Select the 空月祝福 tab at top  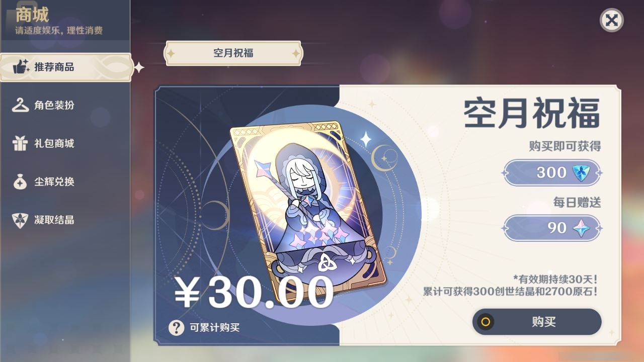[233, 53]
